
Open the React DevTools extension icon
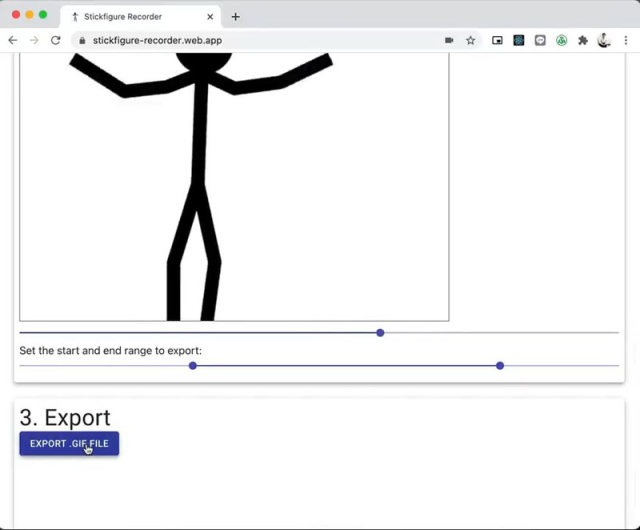519,40
